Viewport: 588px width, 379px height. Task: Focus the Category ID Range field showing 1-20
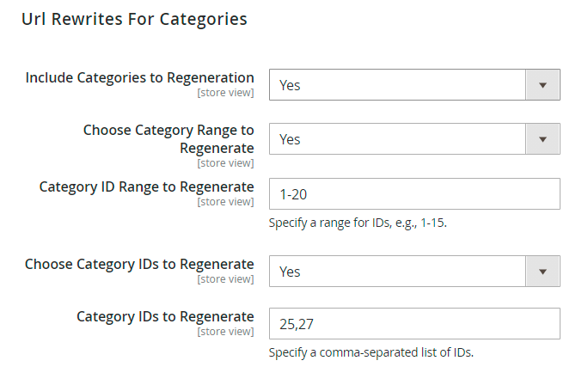414,194
